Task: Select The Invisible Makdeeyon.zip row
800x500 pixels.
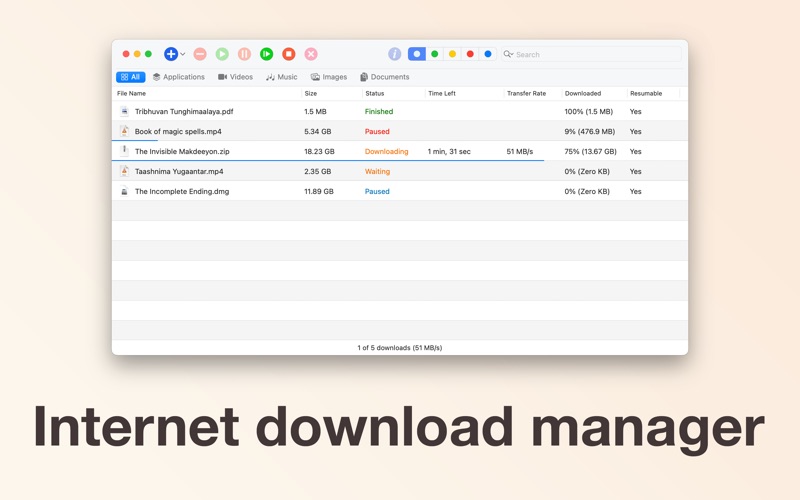Action: click(399, 151)
